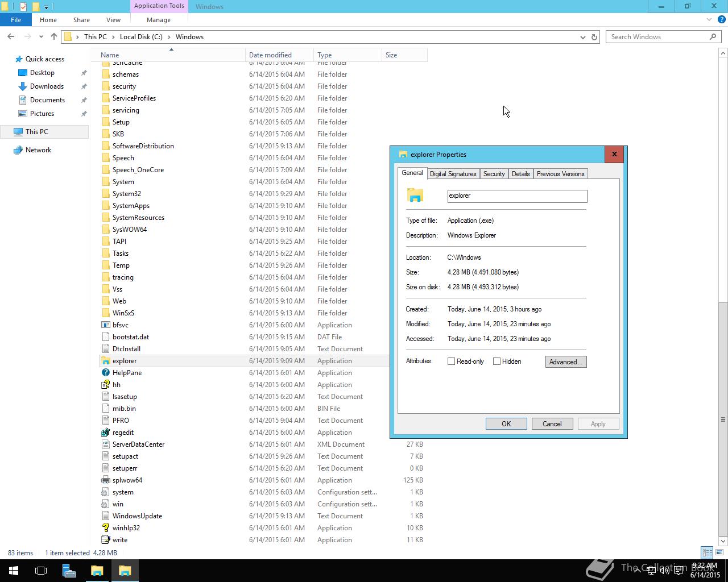
Task: Sort by the Size column header
Action: (x=404, y=55)
